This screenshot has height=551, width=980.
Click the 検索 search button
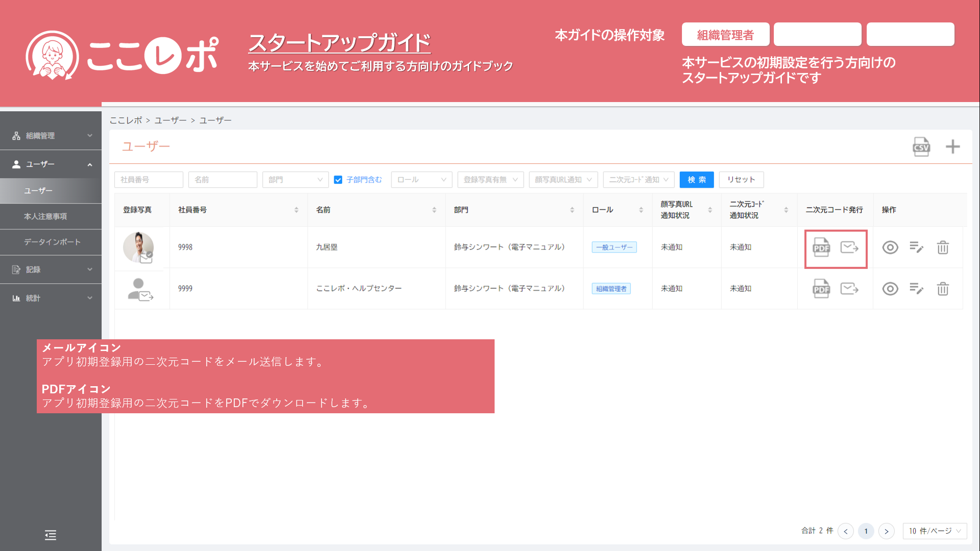click(696, 180)
